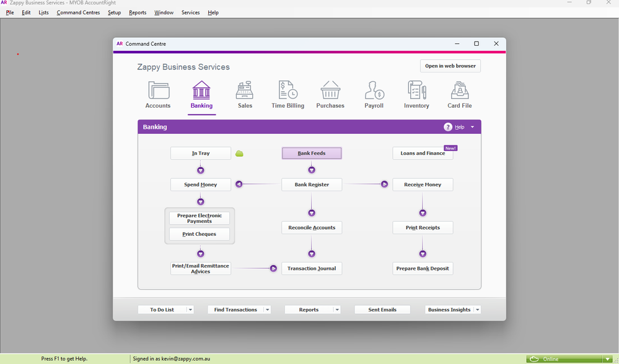Screen dimensions: 619x364
Task: Open the Accounts command centre icon
Action: pos(158,91)
